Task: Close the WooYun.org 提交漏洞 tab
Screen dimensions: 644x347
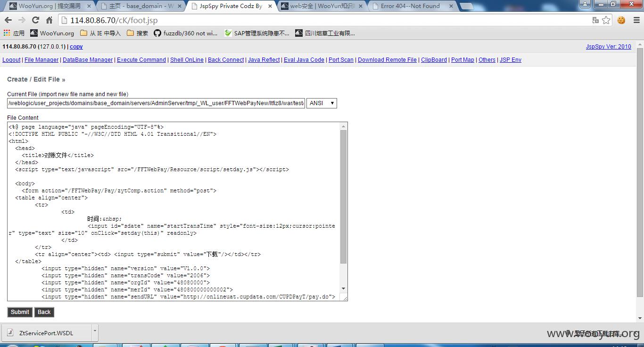Action: [x=89, y=6]
